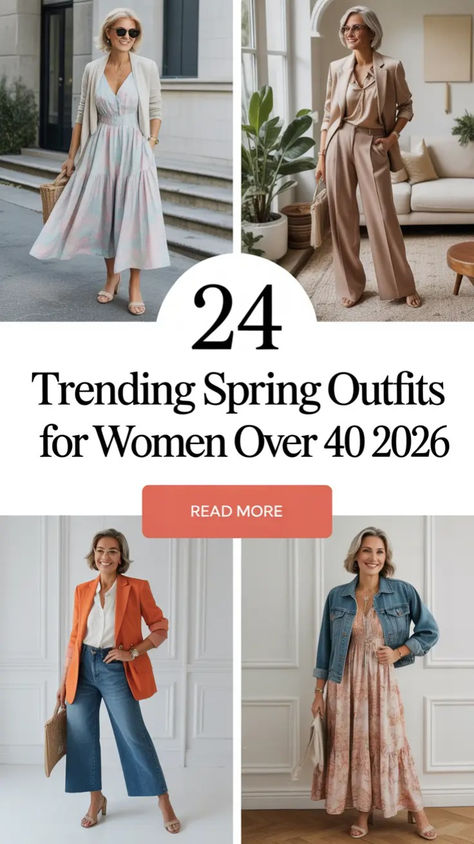Select the orange blazer outfit photo
474x844 pixels.
[x=116, y=680]
